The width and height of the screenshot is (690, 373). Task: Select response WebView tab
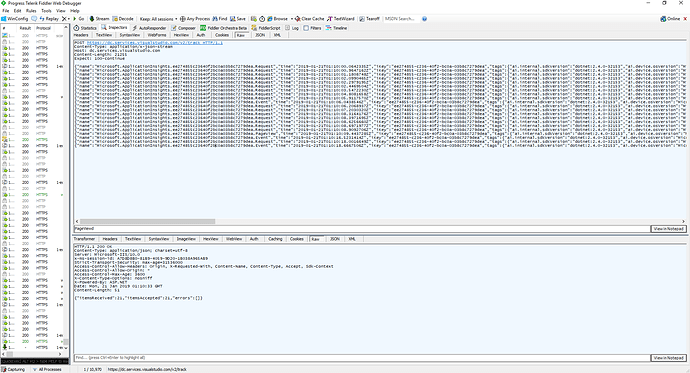tap(234, 239)
